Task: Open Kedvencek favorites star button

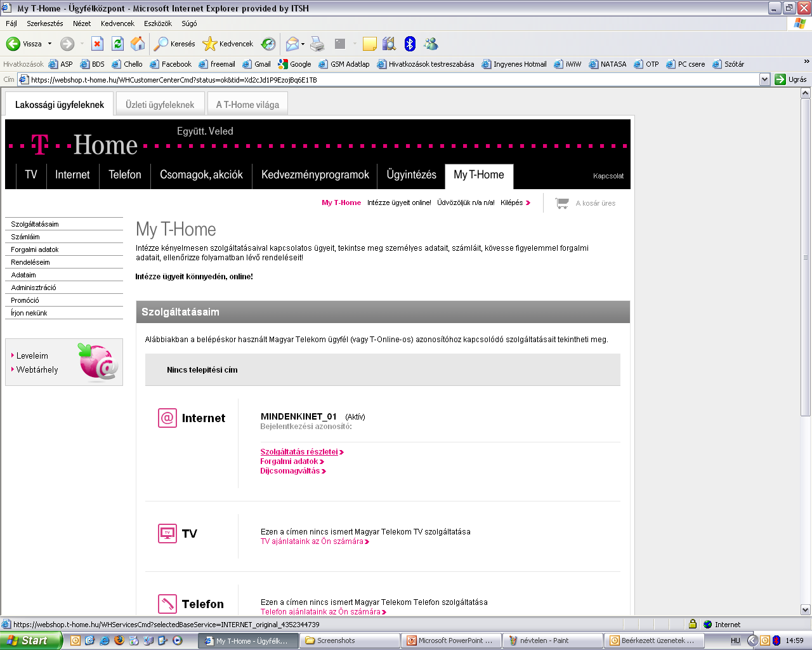Action: pos(228,44)
